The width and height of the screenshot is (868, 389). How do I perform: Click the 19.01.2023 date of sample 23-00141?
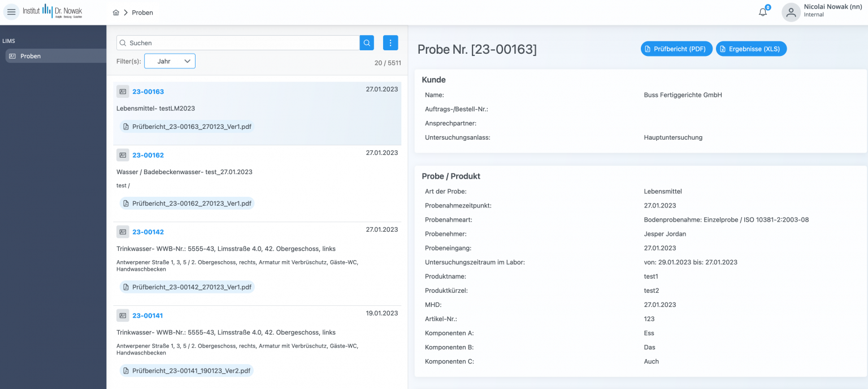[382, 313]
